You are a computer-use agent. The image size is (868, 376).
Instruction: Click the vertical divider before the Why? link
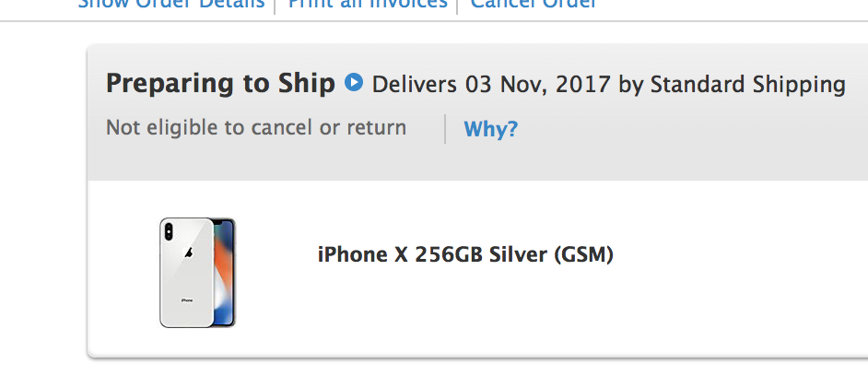click(x=445, y=128)
